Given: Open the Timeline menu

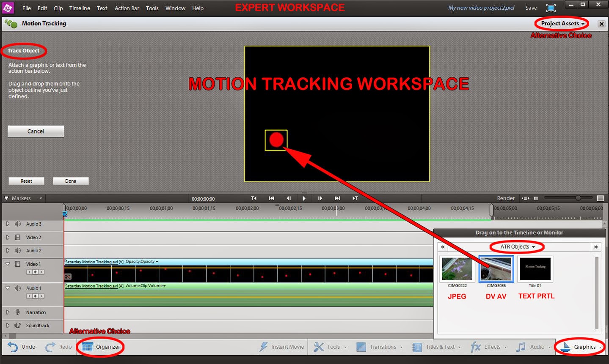Looking at the screenshot, I should [79, 8].
